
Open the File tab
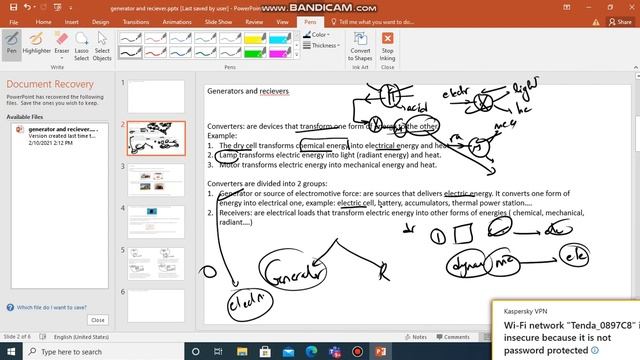(13, 22)
